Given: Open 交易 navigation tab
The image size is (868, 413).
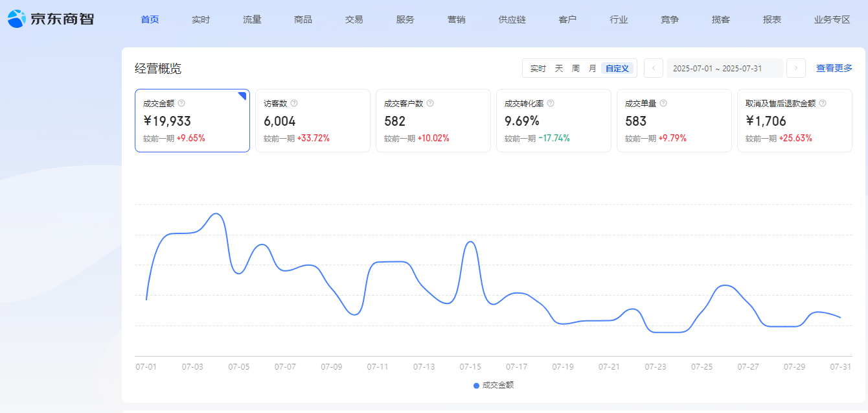Looking at the screenshot, I should coord(354,19).
